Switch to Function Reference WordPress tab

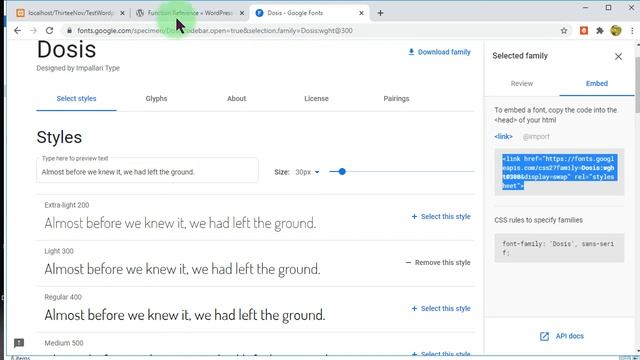click(190, 13)
